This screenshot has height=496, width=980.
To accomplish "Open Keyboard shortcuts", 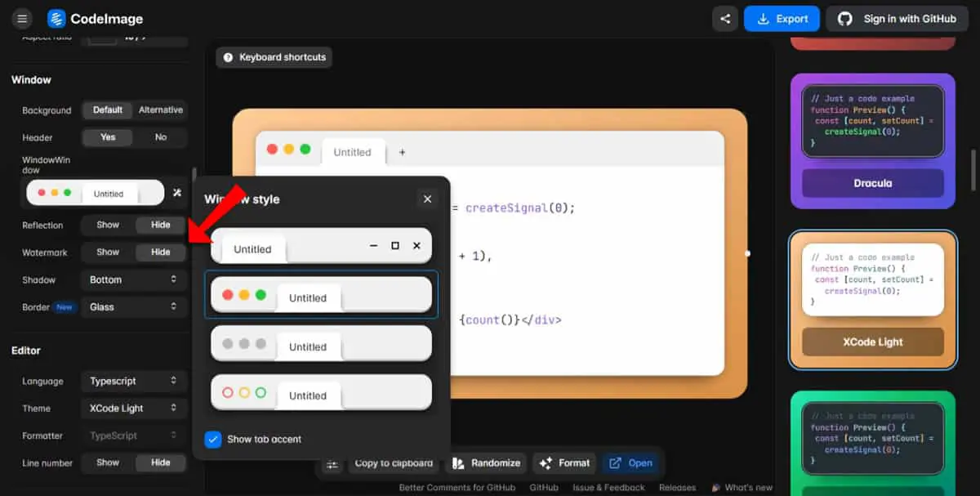I will (x=274, y=57).
